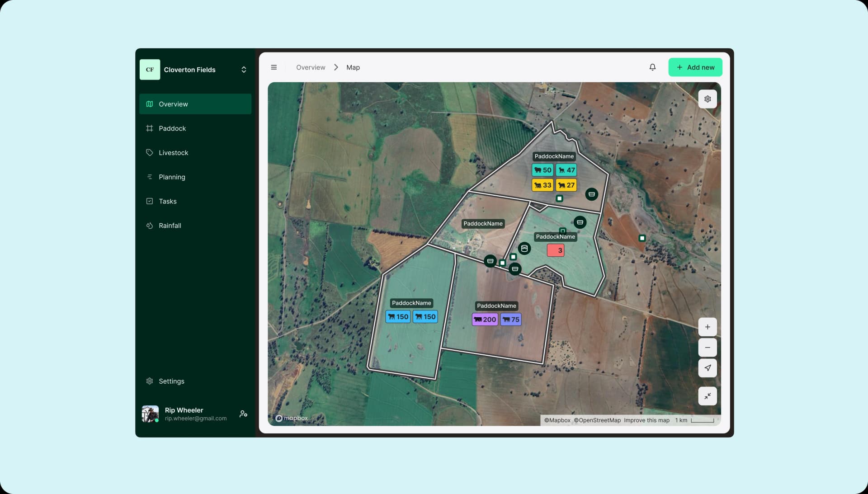Zoom out on the map
This screenshot has height=494, width=868.
[x=708, y=348]
